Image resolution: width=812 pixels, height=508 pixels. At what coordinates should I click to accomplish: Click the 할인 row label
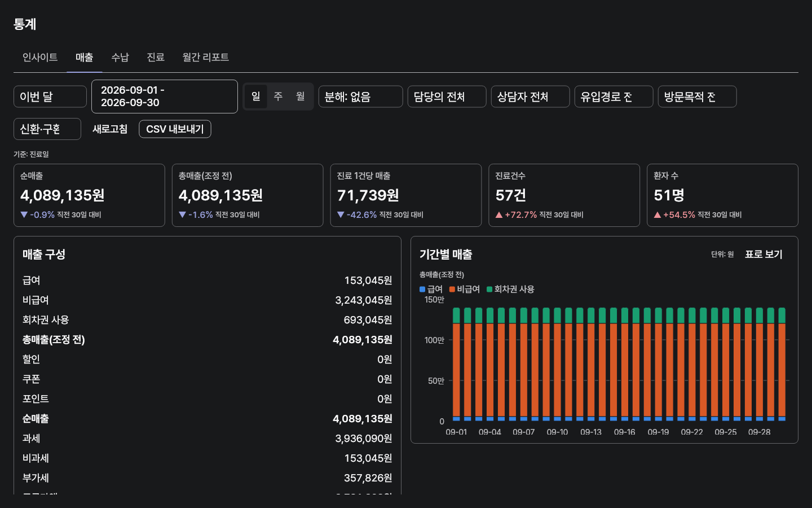(31, 360)
